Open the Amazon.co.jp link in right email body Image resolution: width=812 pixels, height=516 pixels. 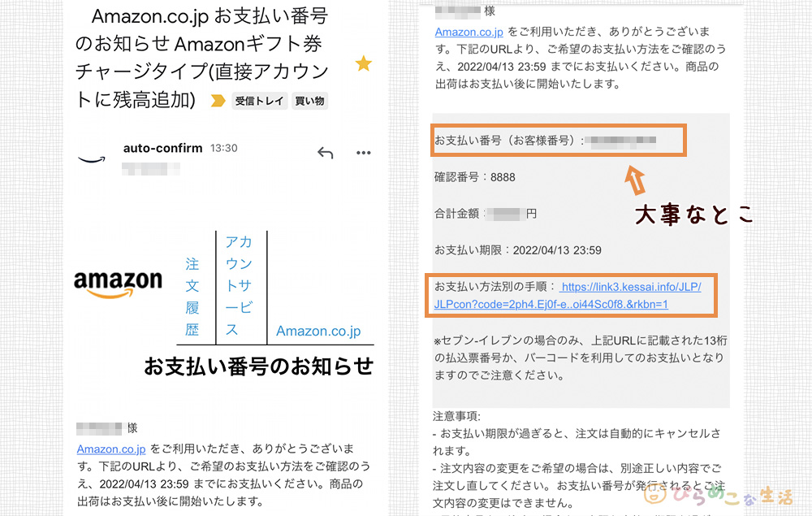pyautogui.click(x=469, y=32)
